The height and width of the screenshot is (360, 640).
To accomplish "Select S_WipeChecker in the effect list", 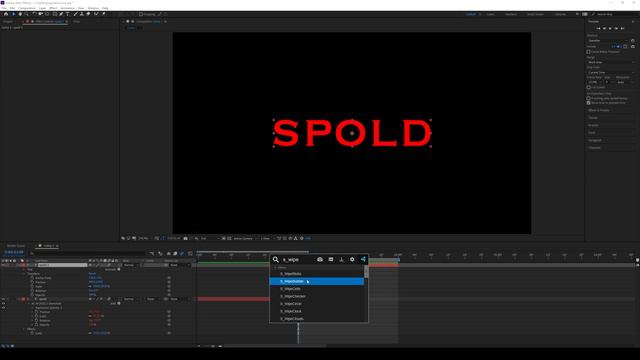I will (317, 296).
